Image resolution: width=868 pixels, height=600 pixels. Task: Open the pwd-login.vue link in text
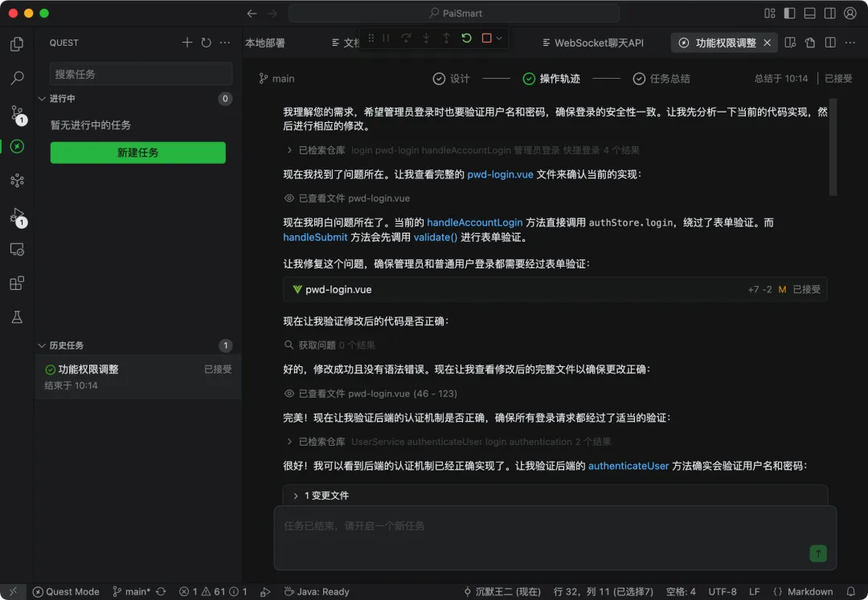(500, 174)
